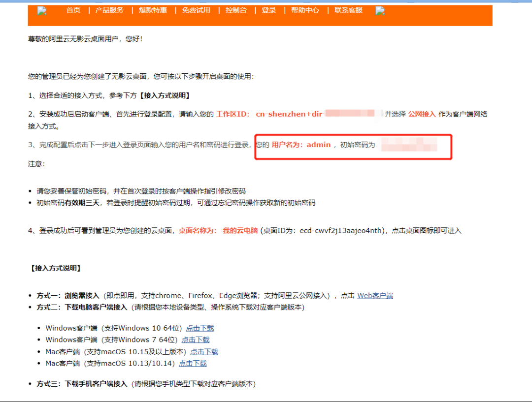The width and height of the screenshot is (532, 402).
Task: Click the broken image icon after 联系客服
Action: (x=380, y=11)
